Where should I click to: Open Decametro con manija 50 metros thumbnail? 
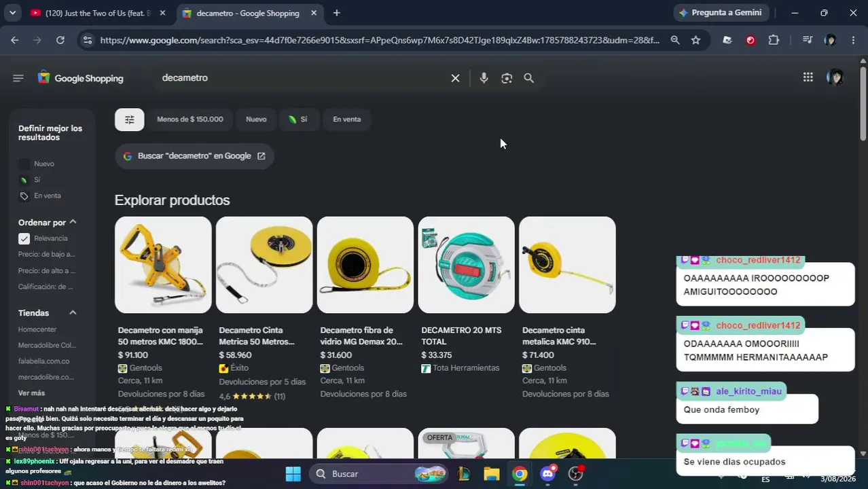163,265
